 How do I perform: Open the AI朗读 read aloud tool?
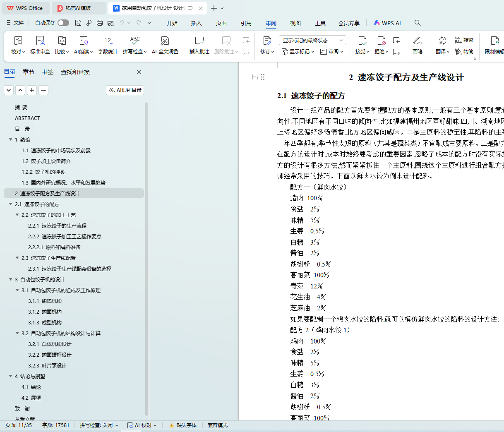[84, 41]
